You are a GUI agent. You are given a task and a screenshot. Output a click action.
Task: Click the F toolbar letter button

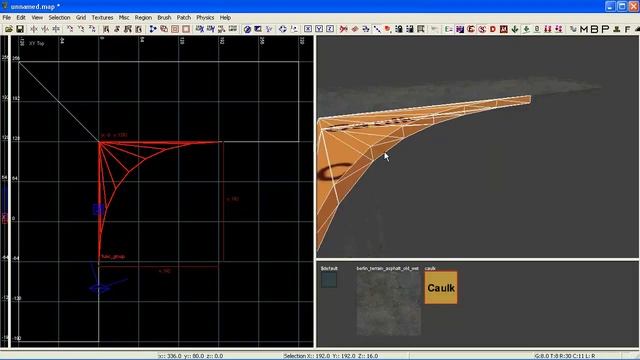(x=627, y=29)
